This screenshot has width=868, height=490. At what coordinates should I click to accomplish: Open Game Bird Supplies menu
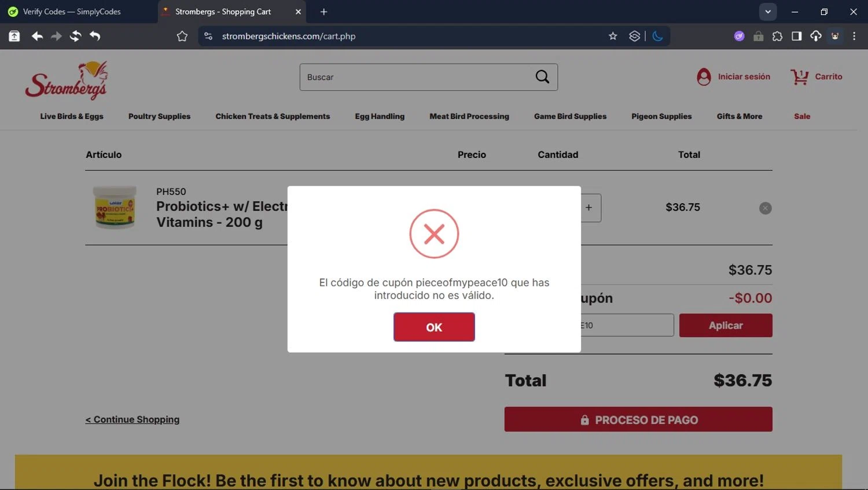coord(570,116)
